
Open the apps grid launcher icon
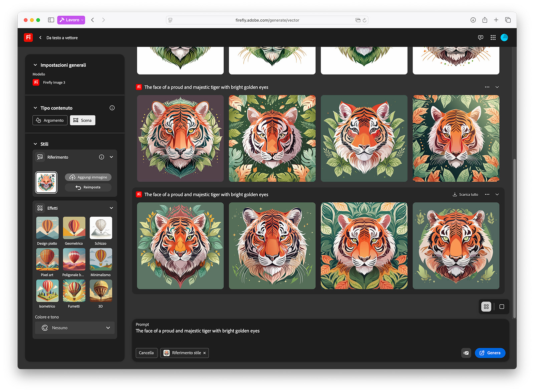493,38
